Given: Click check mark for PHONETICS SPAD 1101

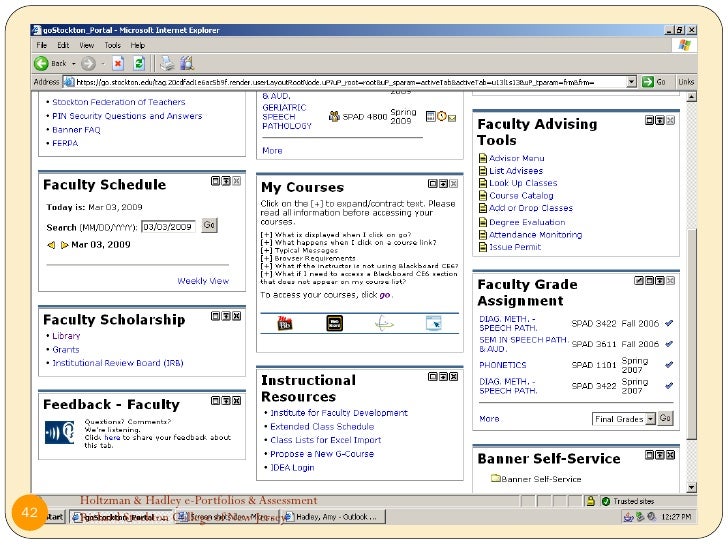Looking at the screenshot, I should tap(669, 364).
